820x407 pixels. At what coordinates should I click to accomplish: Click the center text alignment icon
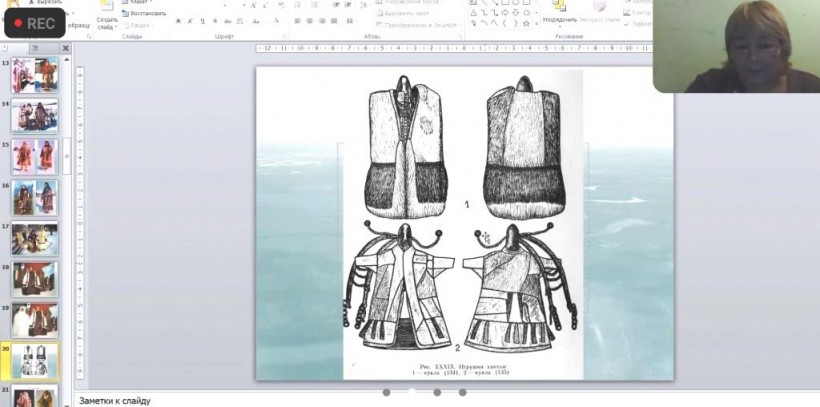[x=310, y=21]
